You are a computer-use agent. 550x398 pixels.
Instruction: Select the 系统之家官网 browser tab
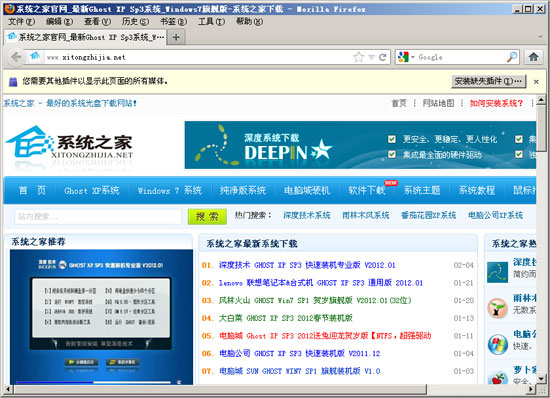(85, 37)
